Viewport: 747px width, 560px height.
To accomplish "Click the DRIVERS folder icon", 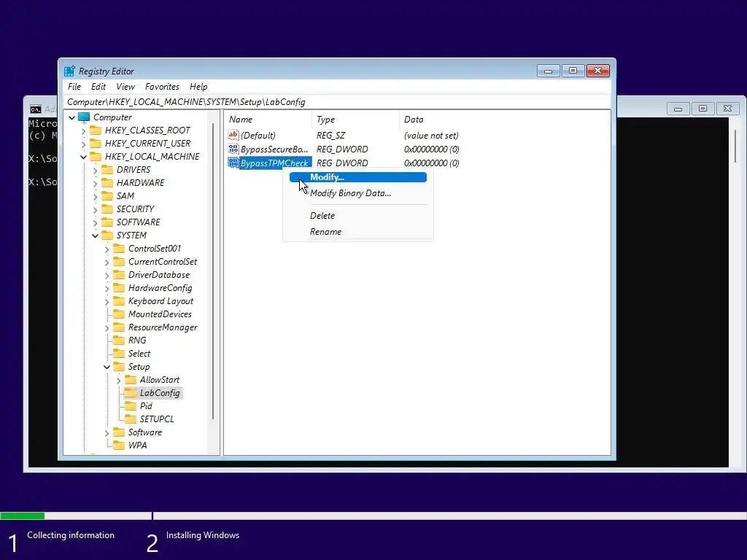I will [x=108, y=170].
